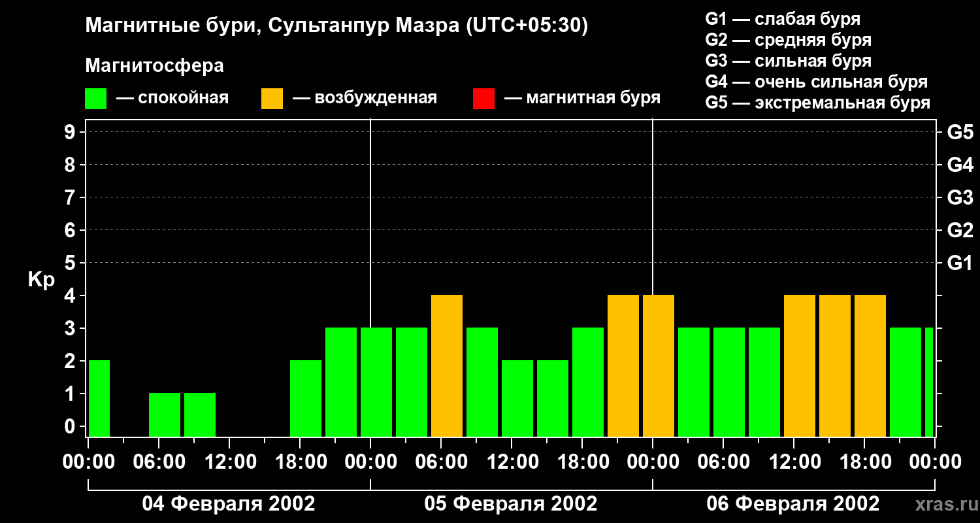Click the «06:00» time label for 06 Февраля
Viewport: 980px width, 523px height.
(x=723, y=462)
